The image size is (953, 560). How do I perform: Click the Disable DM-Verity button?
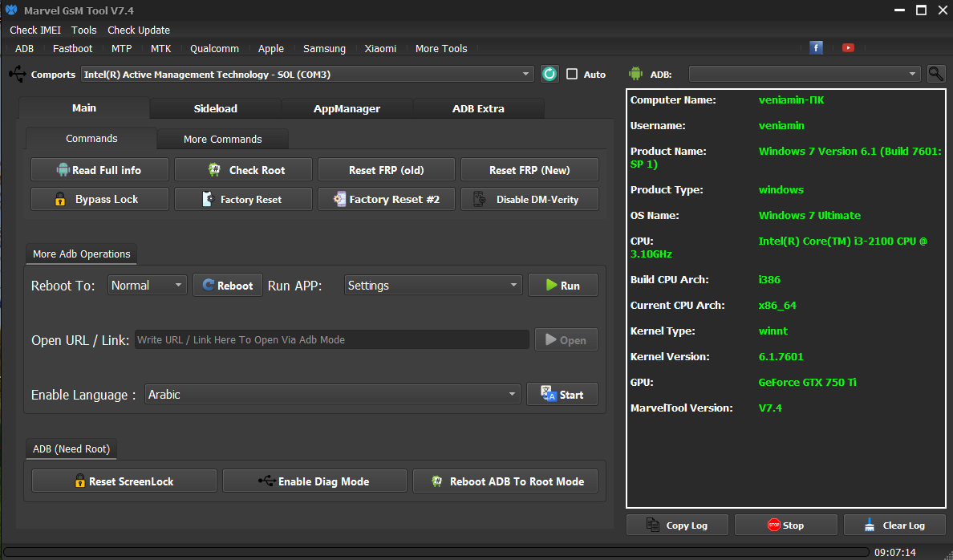529,199
